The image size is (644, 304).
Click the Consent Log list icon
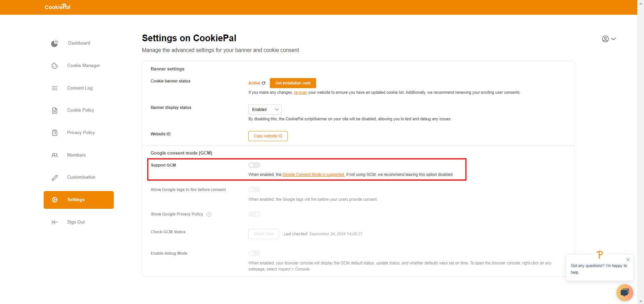55,88
